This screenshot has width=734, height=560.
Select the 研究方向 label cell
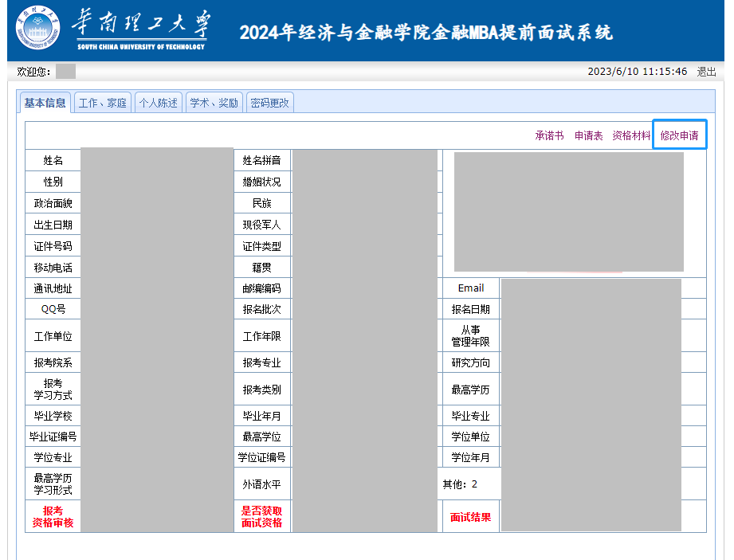[471, 362]
